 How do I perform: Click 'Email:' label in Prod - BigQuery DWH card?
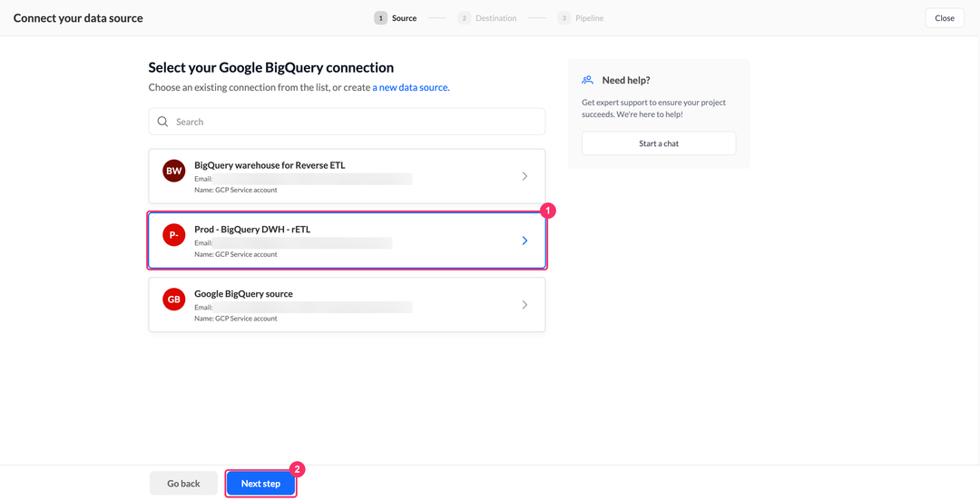pyautogui.click(x=203, y=242)
